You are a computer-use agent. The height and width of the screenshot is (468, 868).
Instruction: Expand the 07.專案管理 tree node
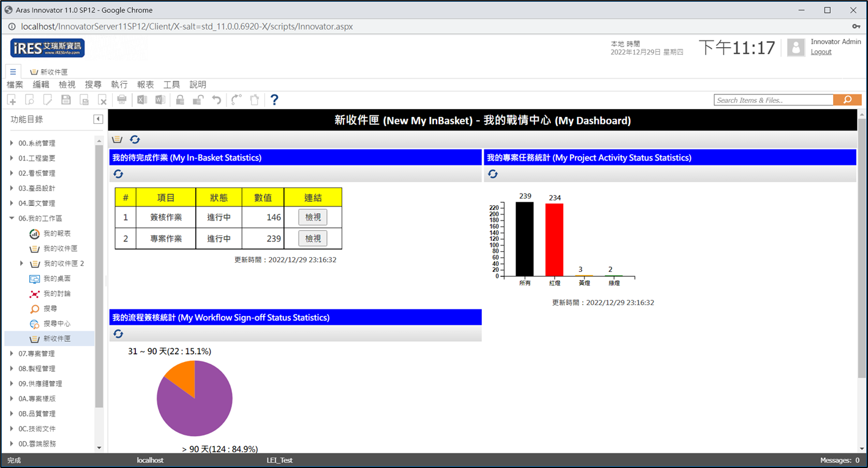pos(12,353)
